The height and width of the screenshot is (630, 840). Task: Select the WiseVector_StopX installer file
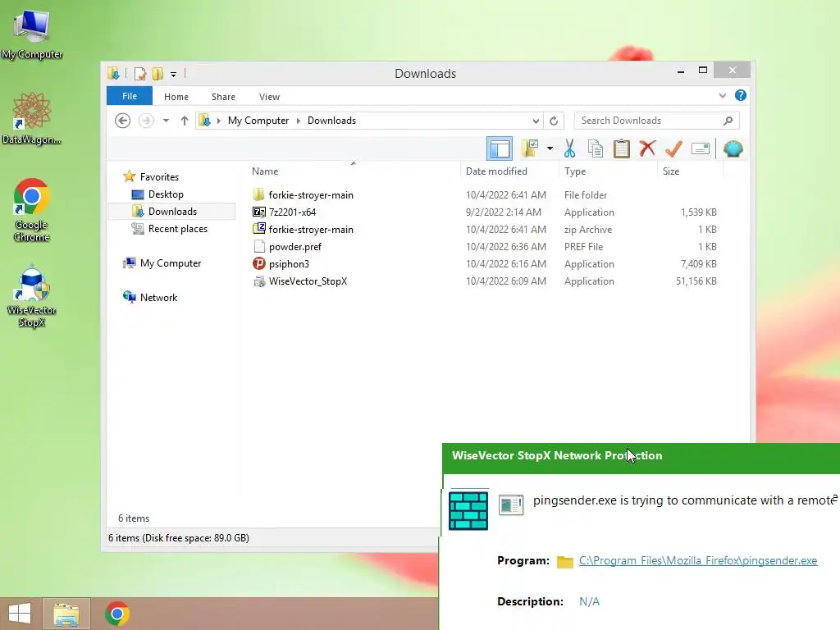[x=308, y=281]
